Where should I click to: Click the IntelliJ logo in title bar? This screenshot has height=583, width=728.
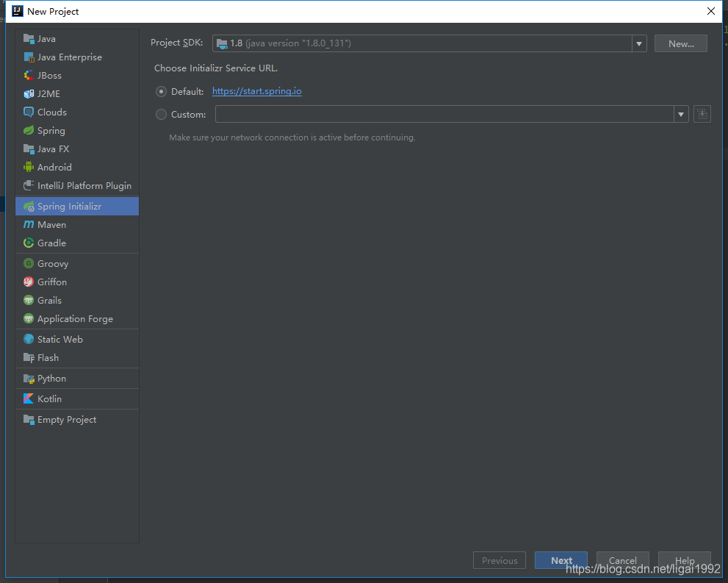click(17, 11)
